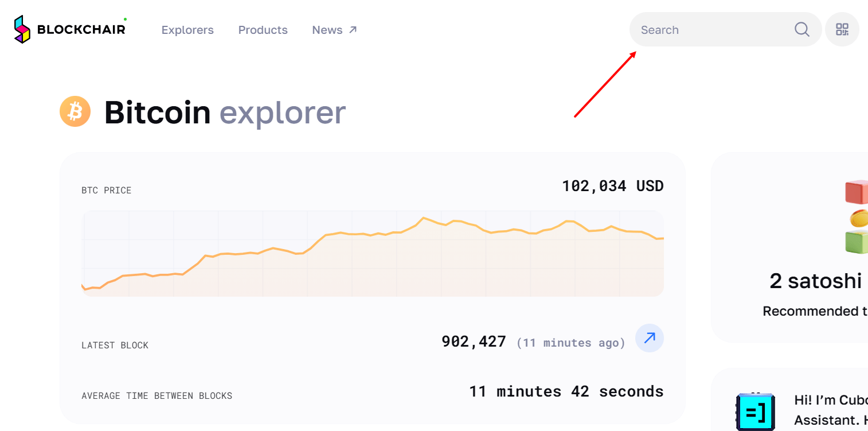
Task: Click the colored cubes fee illustration
Action: click(x=856, y=217)
